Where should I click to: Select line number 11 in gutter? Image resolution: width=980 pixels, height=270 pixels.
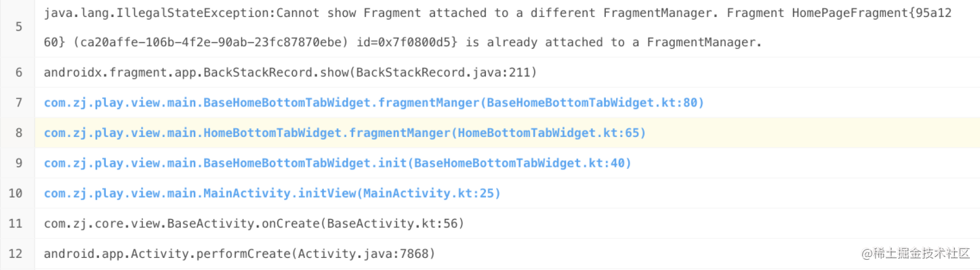coord(16,223)
